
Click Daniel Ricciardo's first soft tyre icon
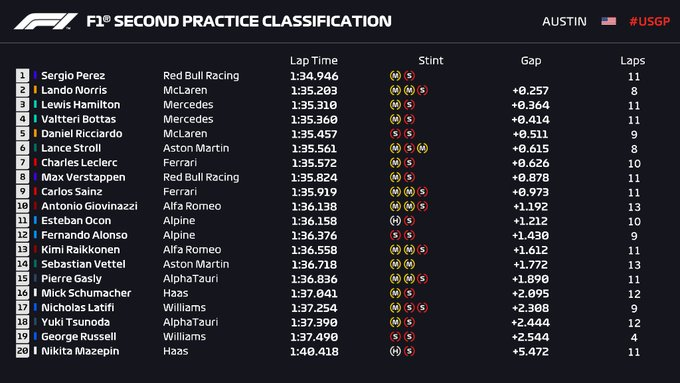click(395, 134)
